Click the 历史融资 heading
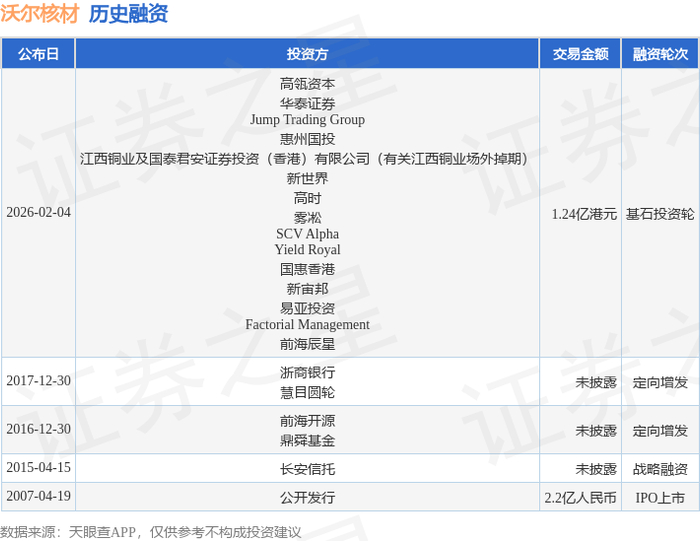Image resolution: width=700 pixels, height=541 pixels. click(128, 13)
